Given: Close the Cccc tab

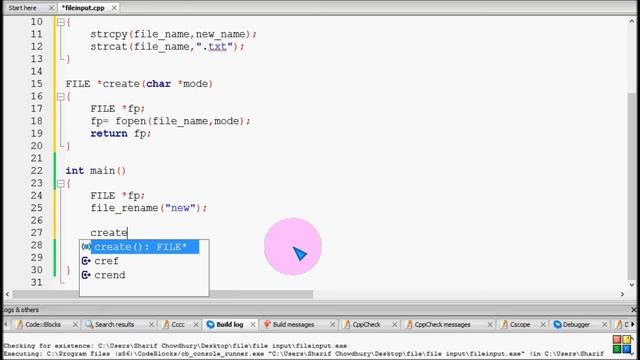Looking at the screenshot, I should pyautogui.click(x=196, y=324).
